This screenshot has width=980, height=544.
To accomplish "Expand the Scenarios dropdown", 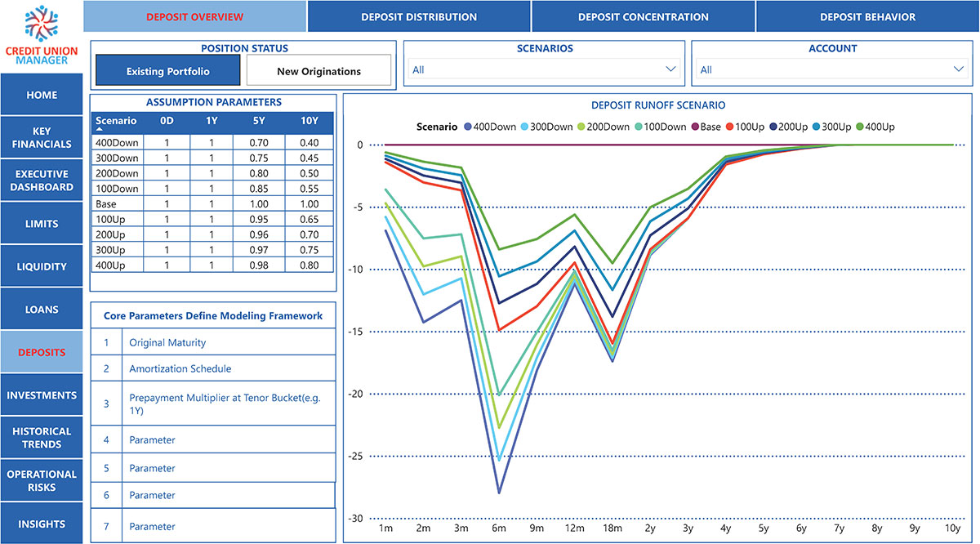I will coord(543,69).
